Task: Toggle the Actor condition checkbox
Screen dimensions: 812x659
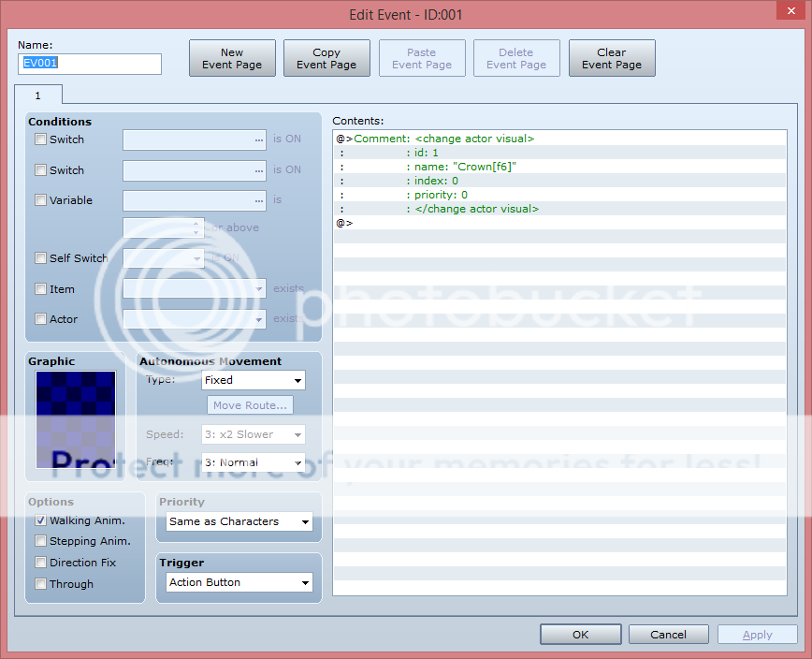Action: point(40,319)
